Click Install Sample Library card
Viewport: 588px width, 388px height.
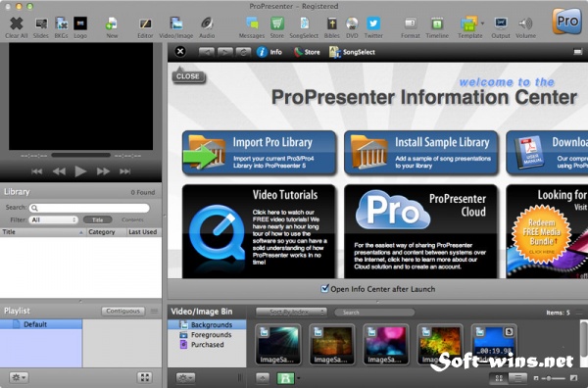pyautogui.click(x=421, y=153)
